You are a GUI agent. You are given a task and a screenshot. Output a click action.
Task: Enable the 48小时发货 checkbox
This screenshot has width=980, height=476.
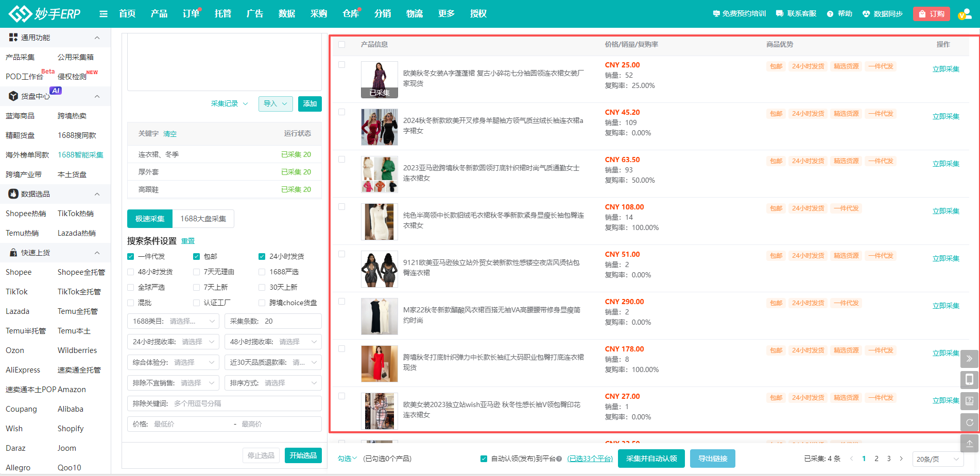(131, 272)
